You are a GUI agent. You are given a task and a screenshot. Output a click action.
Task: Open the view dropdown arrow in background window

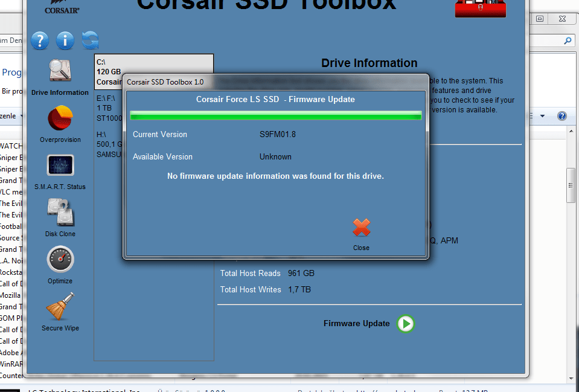tap(542, 116)
